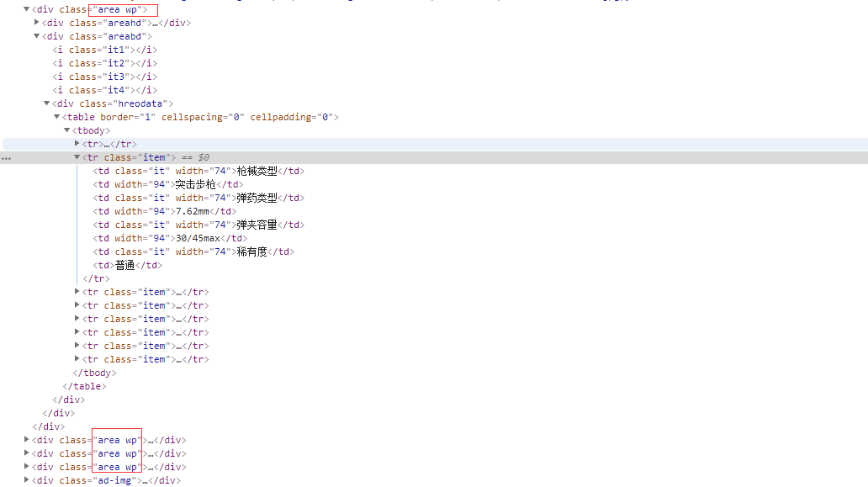Click the closing </tbody> tag

click(95, 373)
